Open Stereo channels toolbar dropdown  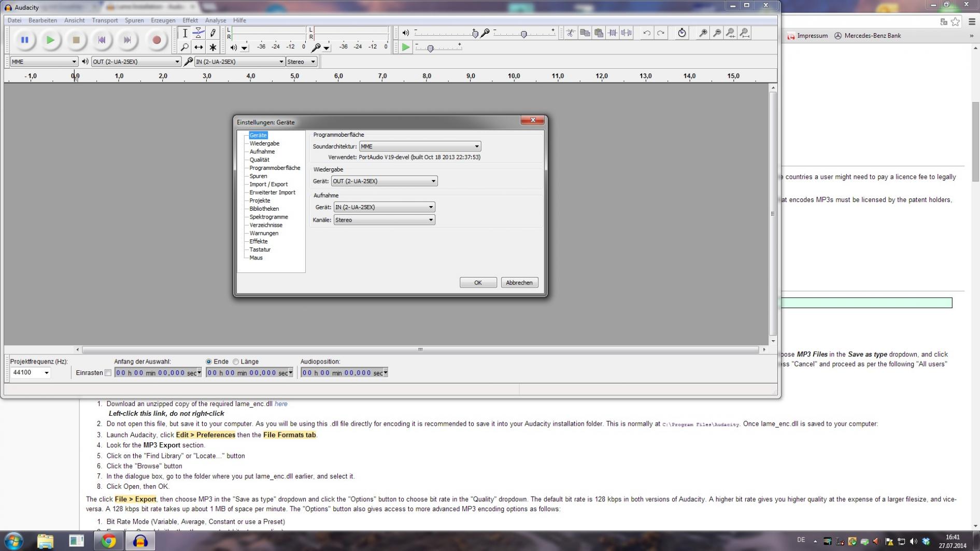pos(301,62)
